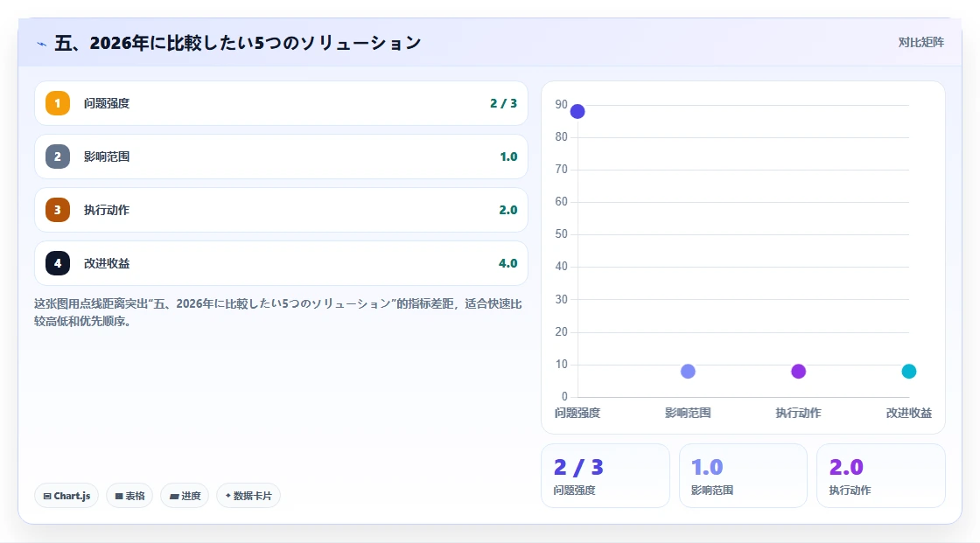
Task: Click the description paragraph starting 这张图用点线距离
Action: [x=278, y=312]
